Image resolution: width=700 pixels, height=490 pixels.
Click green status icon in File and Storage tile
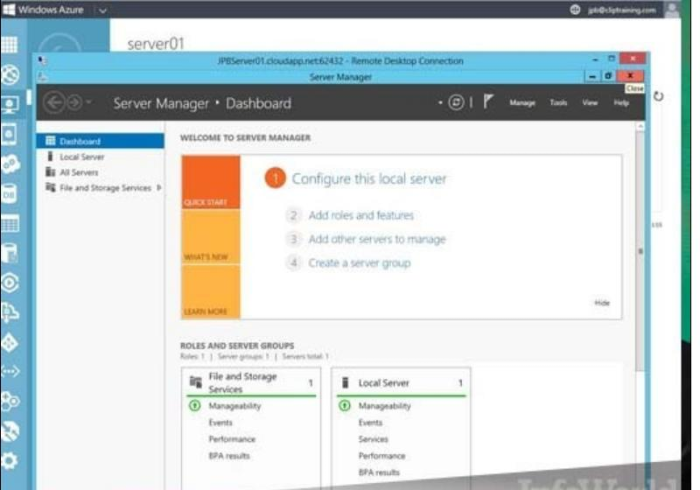(195, 406)
